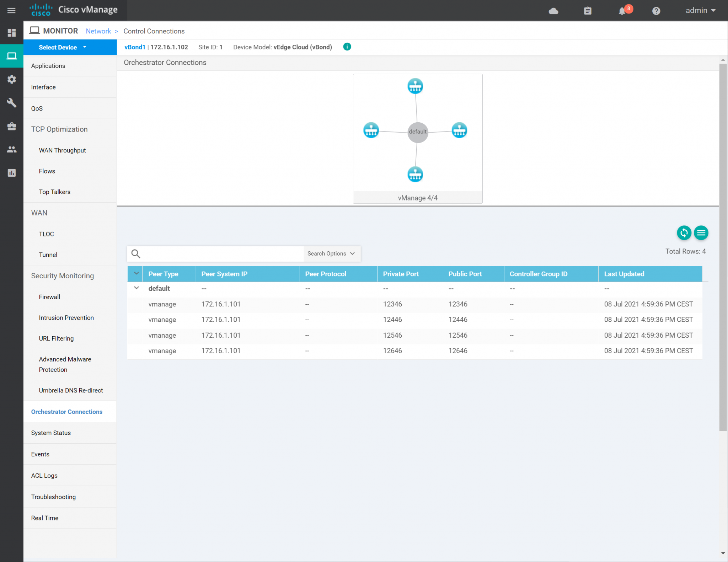Navigate back using the Network breadcrumb
The height and width of the screenshot is (562, 728).
pos(98,31)
